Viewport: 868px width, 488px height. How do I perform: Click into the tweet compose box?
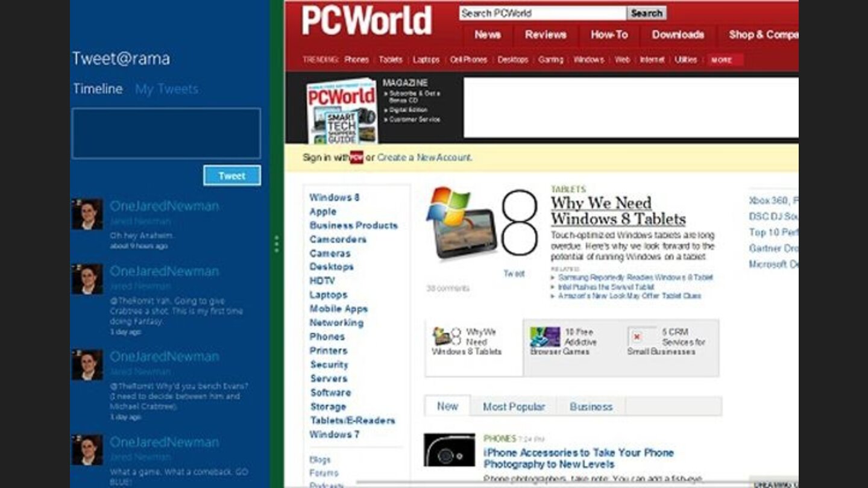coord(166,133)
